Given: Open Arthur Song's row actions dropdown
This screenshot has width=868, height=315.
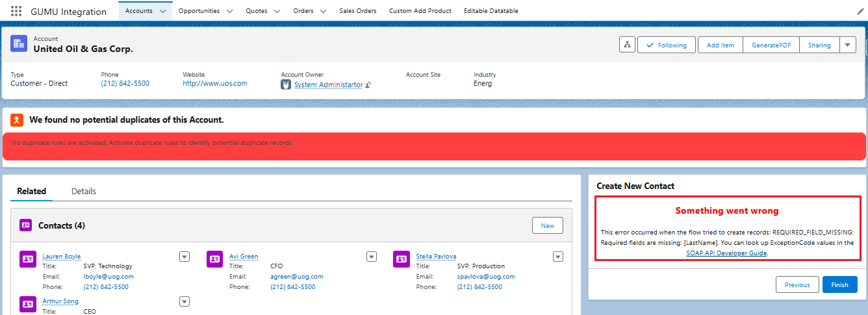Looking at the screenshot, I should click(x=185, y=301).
